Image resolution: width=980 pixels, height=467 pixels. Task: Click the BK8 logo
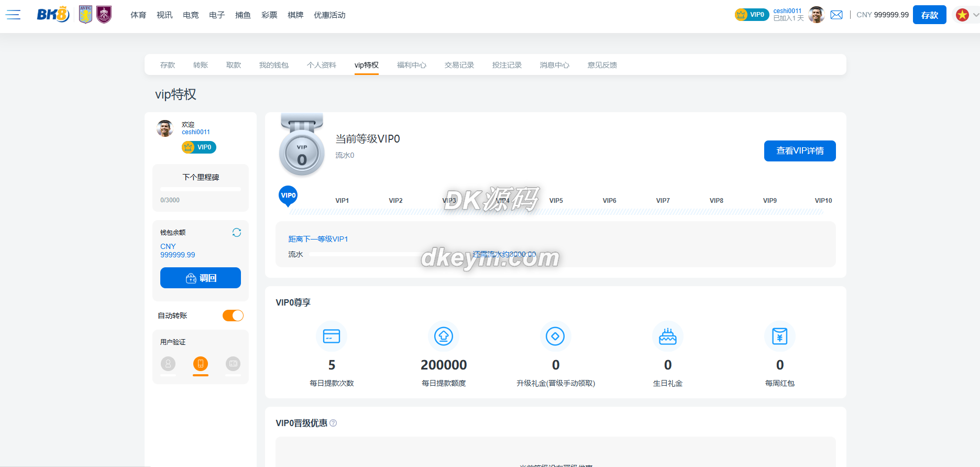pyautogui.click(x=53, y=15)
